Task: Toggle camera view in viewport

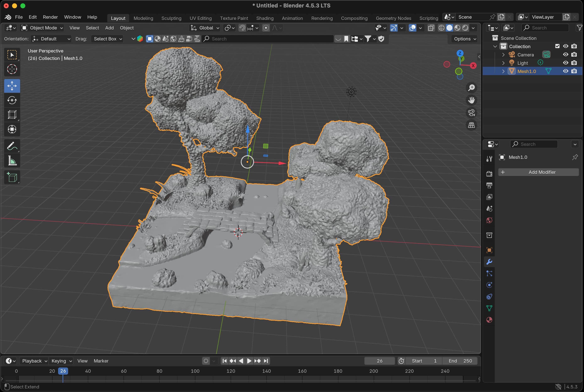Action: (x=471, y=113)
